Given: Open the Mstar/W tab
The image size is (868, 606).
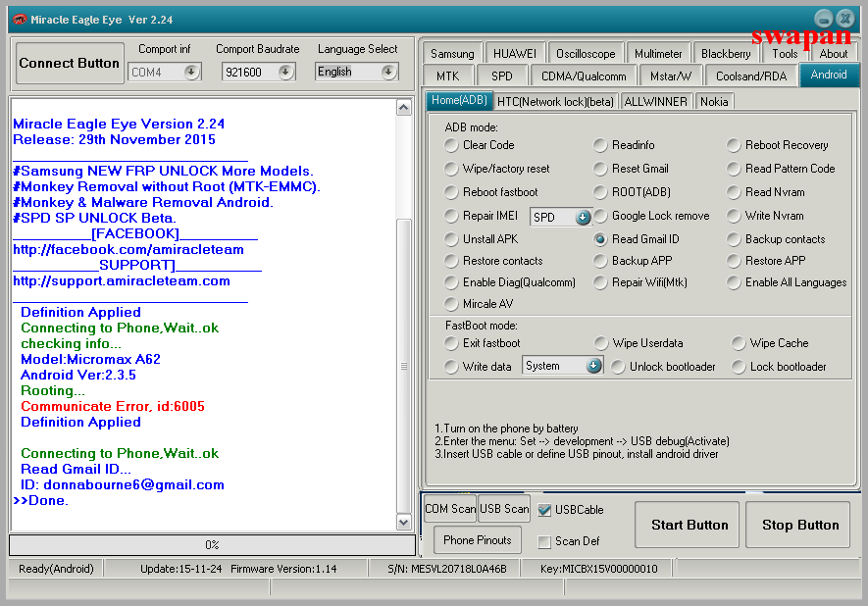Looking at the screenshot, I should pos(671,76).
